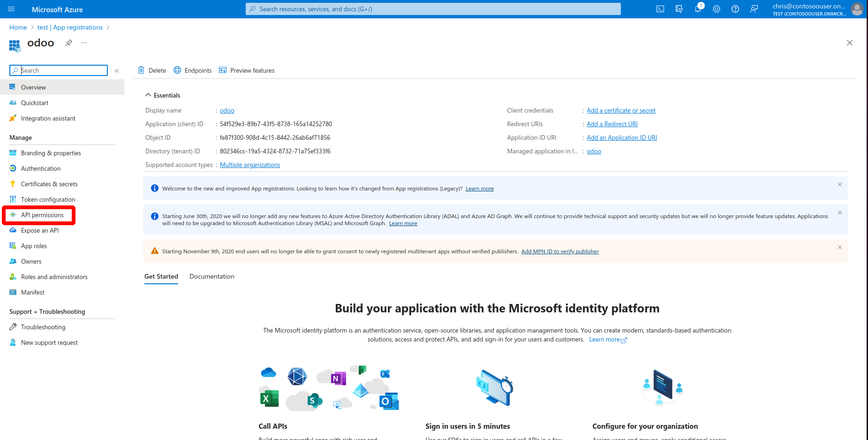Open the notifications bell
The width and height of the screenshot is (868, 440).
pos(698,9)
